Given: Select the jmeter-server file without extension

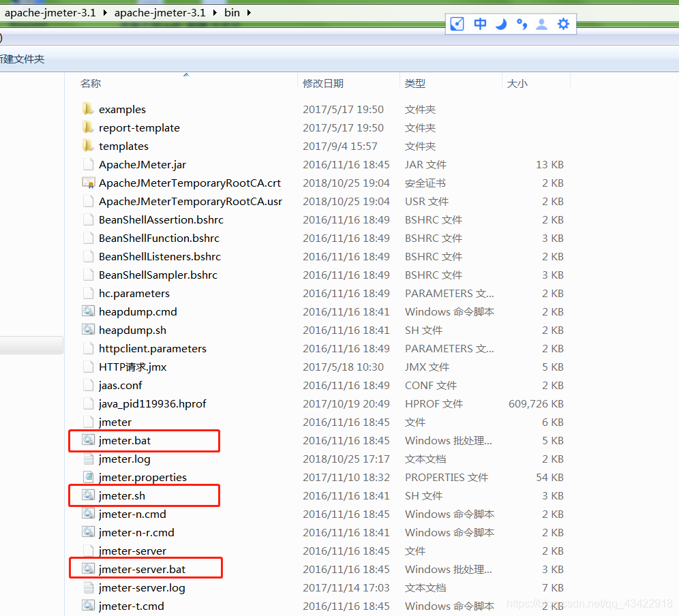Looking at the screenshot, I should click(x=132, y=551).
